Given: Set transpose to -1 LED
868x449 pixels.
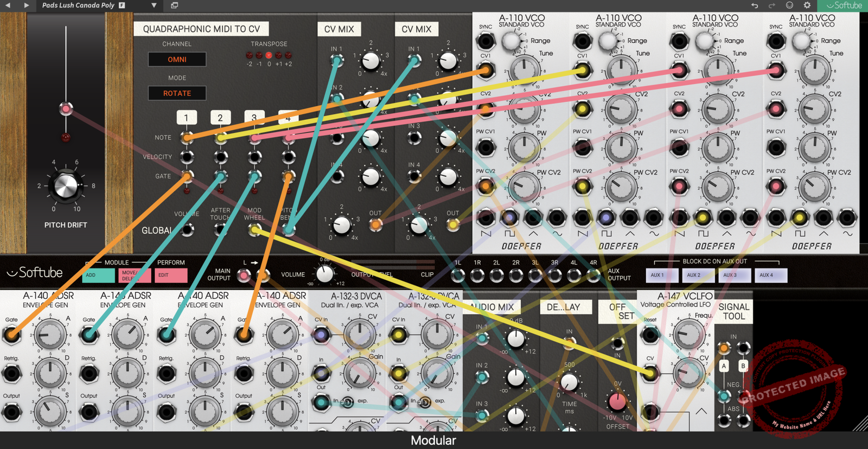Looking at the screenshot, I should pyautogui.click(x=259, y=55).
